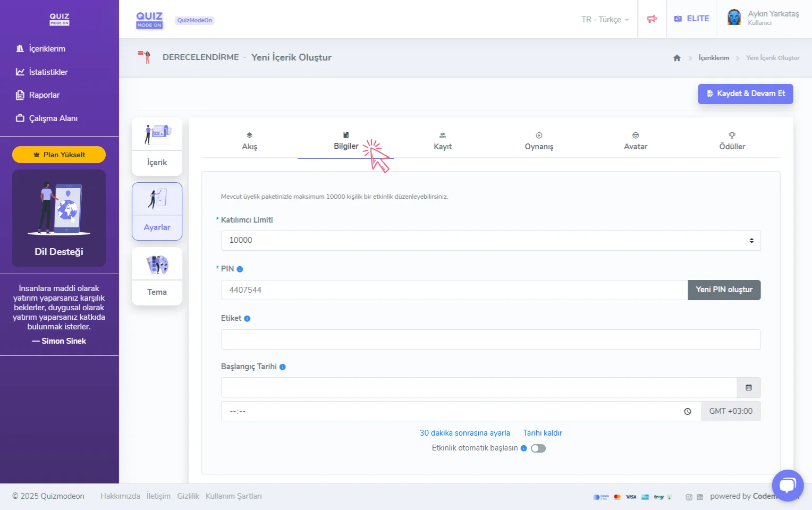812x510 pixels.
Task: Click Yeni PIN oluştur button
Action: point(724,290)
